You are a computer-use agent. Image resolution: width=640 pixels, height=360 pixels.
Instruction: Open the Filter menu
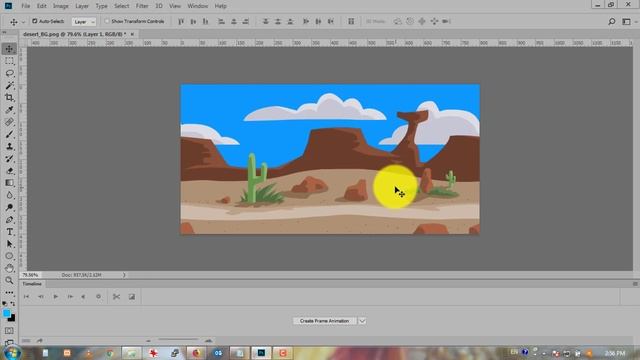(x=142, y=6)
